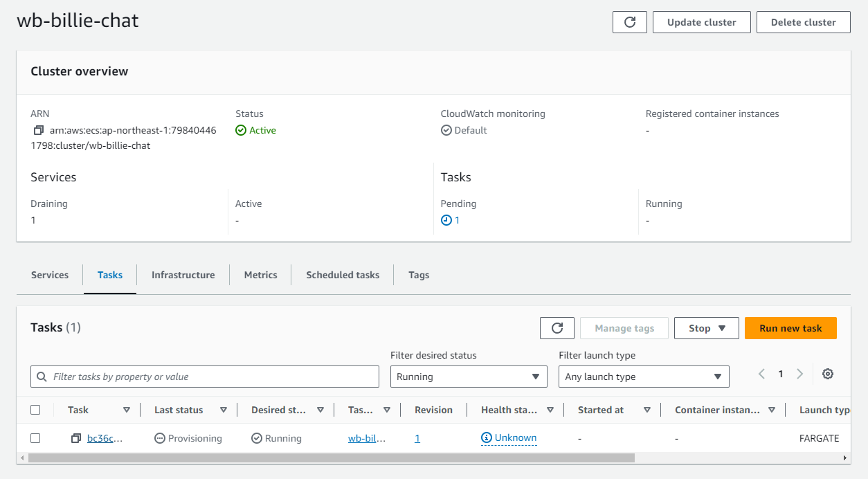The height and width of the screenshot is (479, 868).
Task: Click the pending tasks clock icon
Action: [x=446, y=220]
